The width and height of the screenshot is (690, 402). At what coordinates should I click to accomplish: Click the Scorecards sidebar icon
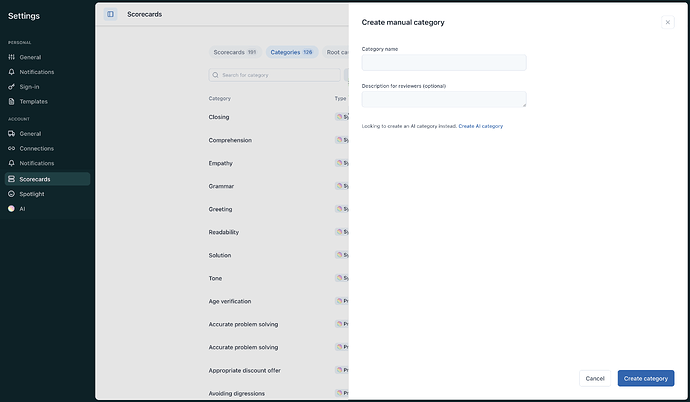[11, 179]
